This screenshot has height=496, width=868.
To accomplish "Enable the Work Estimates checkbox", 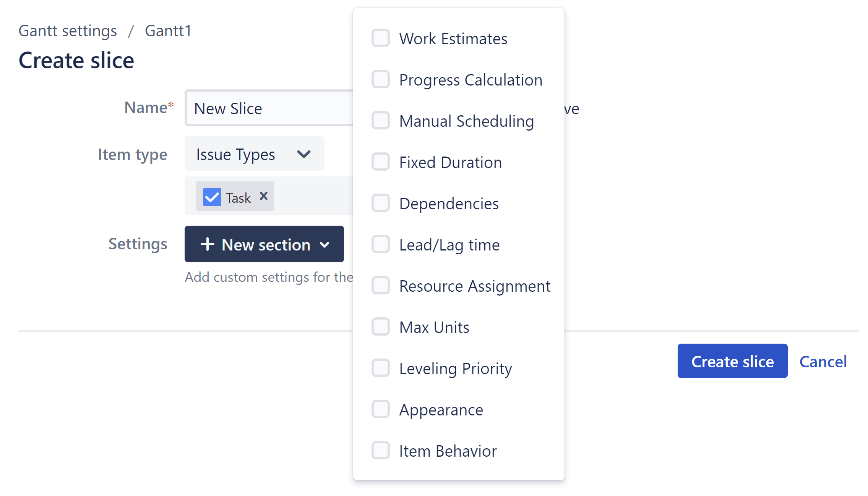I will [381, 38].
